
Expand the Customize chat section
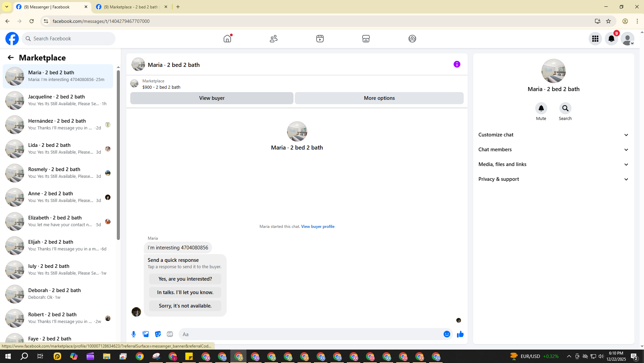[553, 135]
